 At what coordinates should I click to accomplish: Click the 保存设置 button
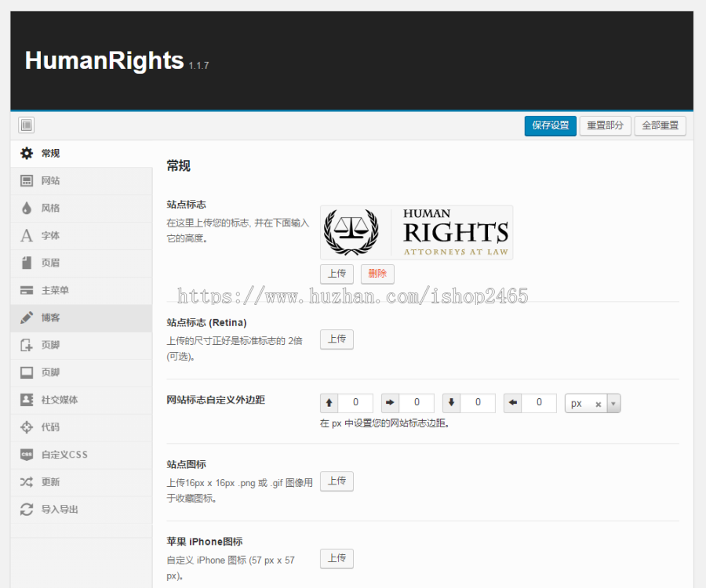(550, 125)
